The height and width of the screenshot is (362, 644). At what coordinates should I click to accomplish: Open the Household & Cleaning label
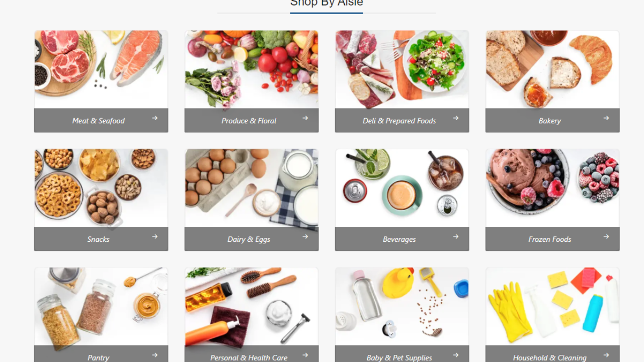[x=549, y=357]
